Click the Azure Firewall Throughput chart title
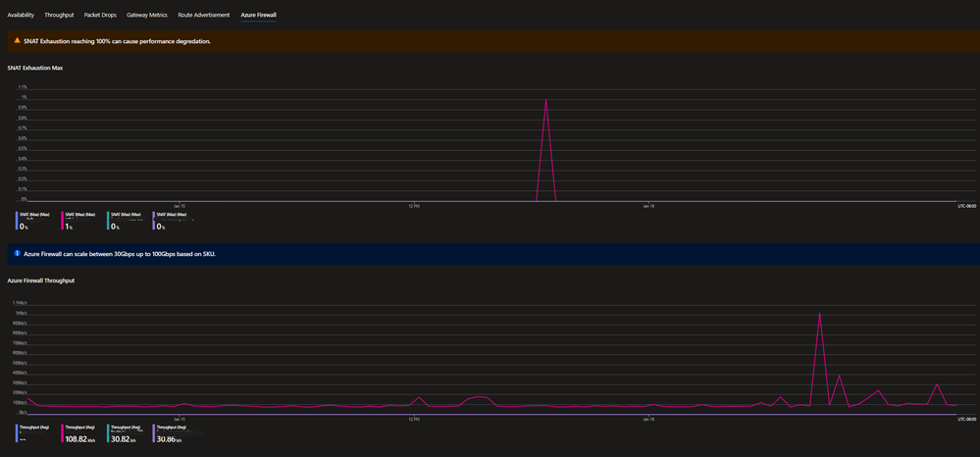980x457 pixels. click(40, 280)
